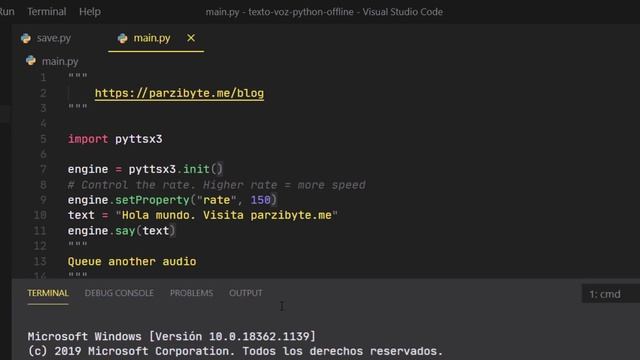Image resolution: width=640 pixels, height=360 pixels.
Task: Click the pyttsx3.init() line
Action: [145, 169]
